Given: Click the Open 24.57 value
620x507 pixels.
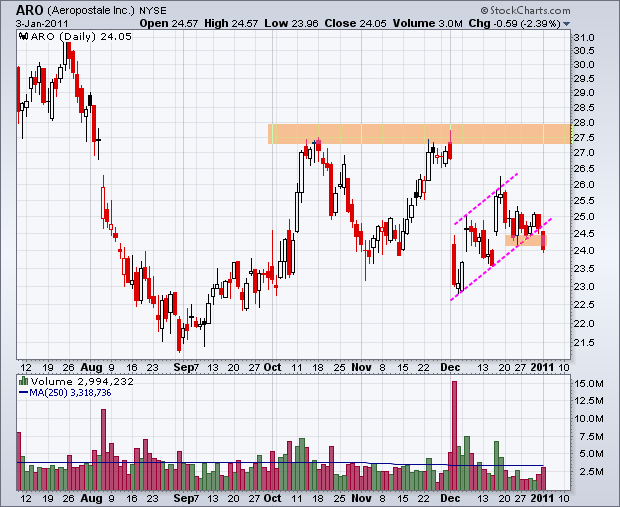Looking at the screenshot, I should (x=168, y=23).
